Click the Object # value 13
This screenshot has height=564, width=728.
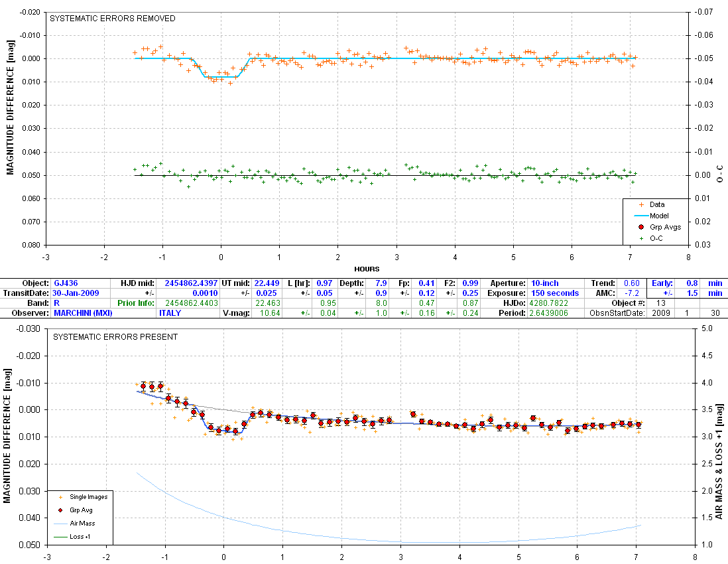point(660,303)
